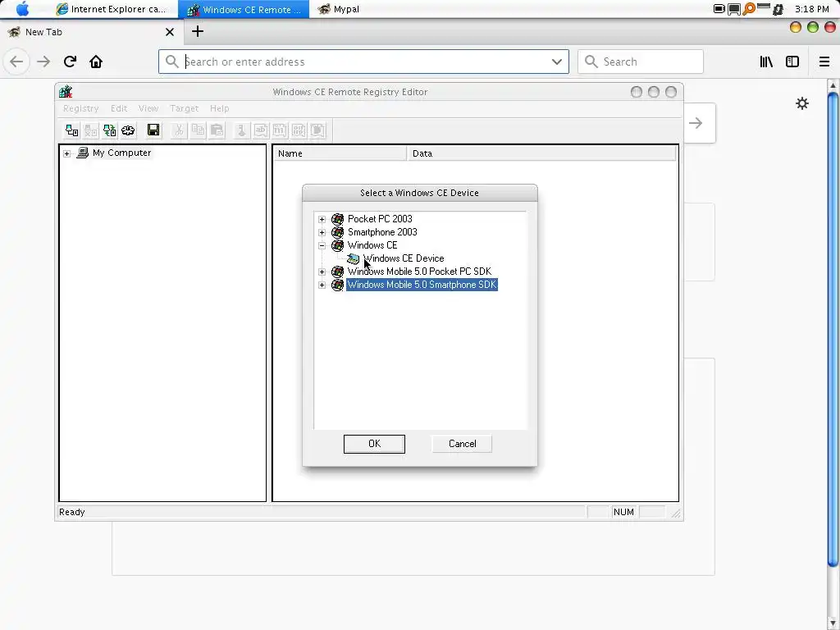Select Pocket PC 2003 entry
840x630 pixels.
[x=380, y=219]
